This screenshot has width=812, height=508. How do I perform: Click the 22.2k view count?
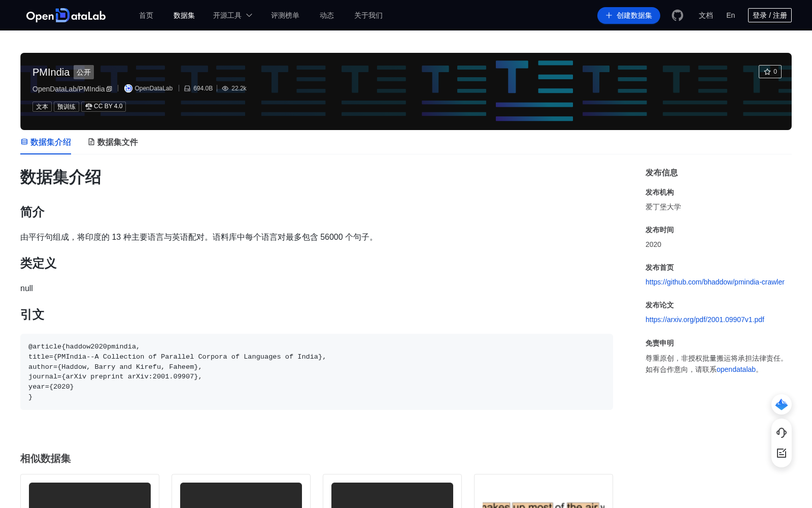pos(239,88)
